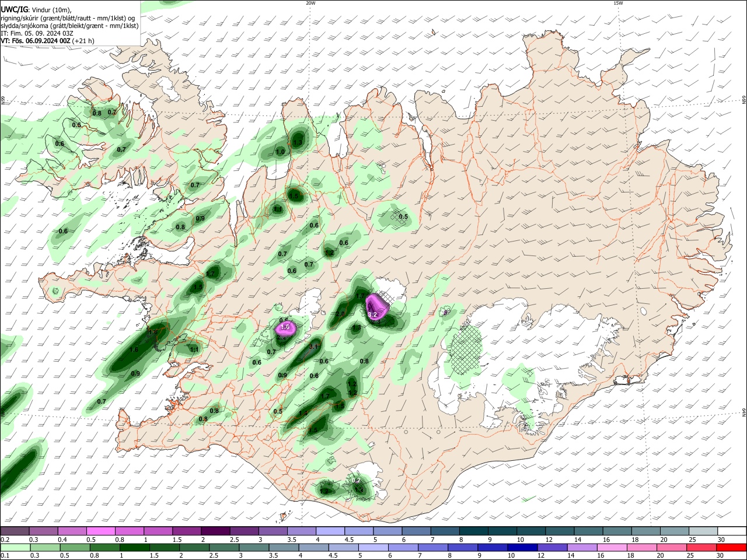
Task: Click light pink rain swatch starting at 16
Action: 611,547
